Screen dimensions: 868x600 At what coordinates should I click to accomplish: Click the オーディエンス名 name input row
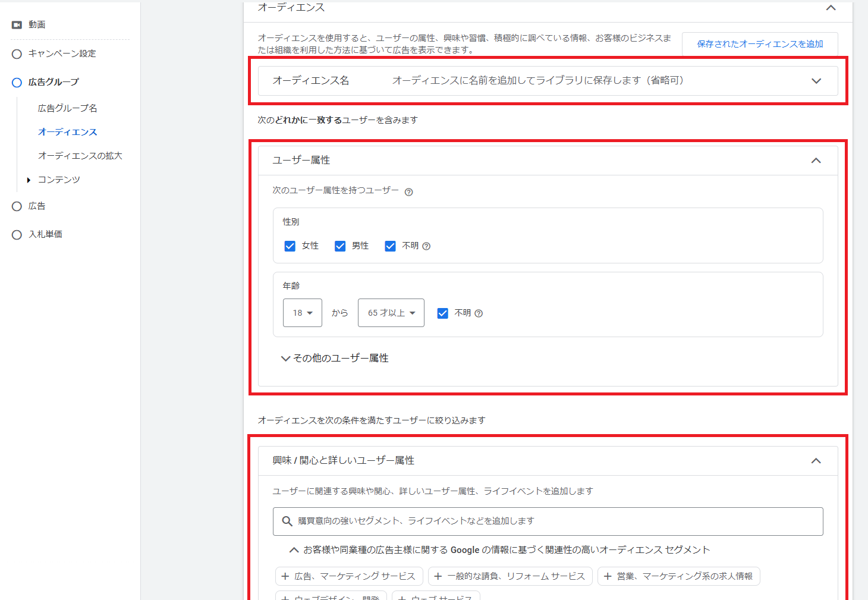[x=548, y=81]
